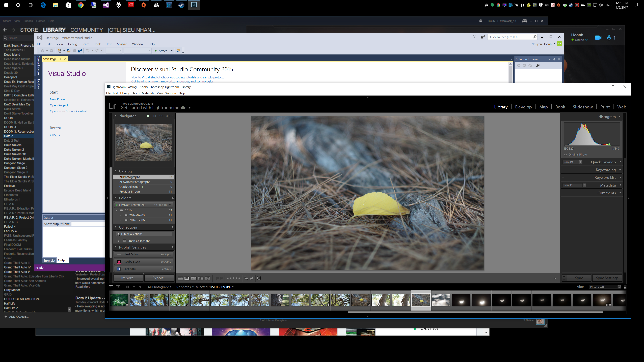Image resolution: width=644 pixels, height=362 pixels.
Task: Click the Draw Face Region tool
Action: click(x=259, y=278)
